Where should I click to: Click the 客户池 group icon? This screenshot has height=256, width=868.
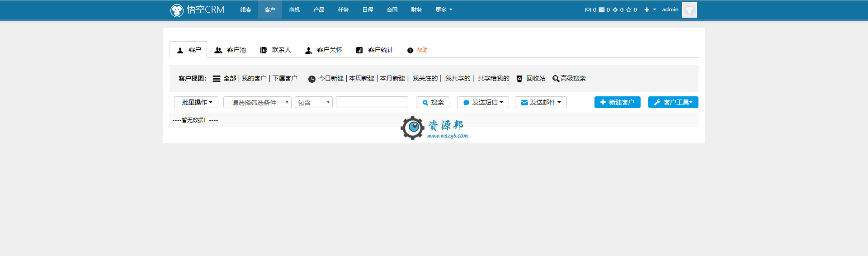(218, 50)
